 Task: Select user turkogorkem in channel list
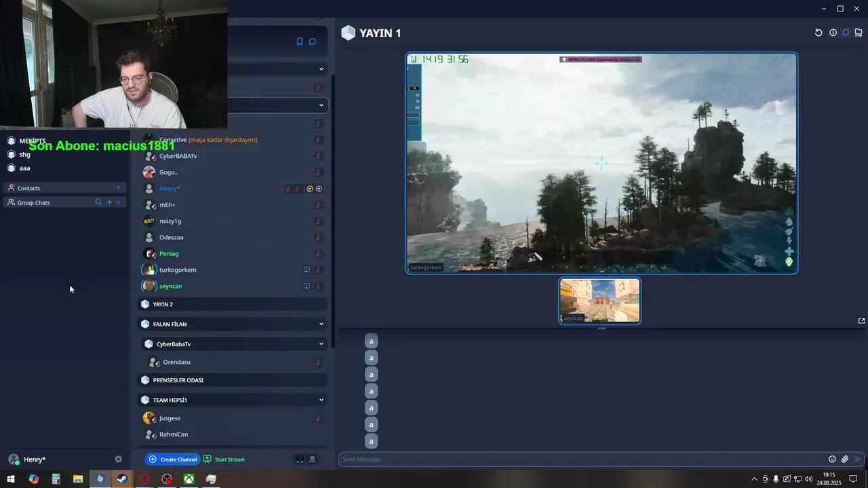(178, 270)
